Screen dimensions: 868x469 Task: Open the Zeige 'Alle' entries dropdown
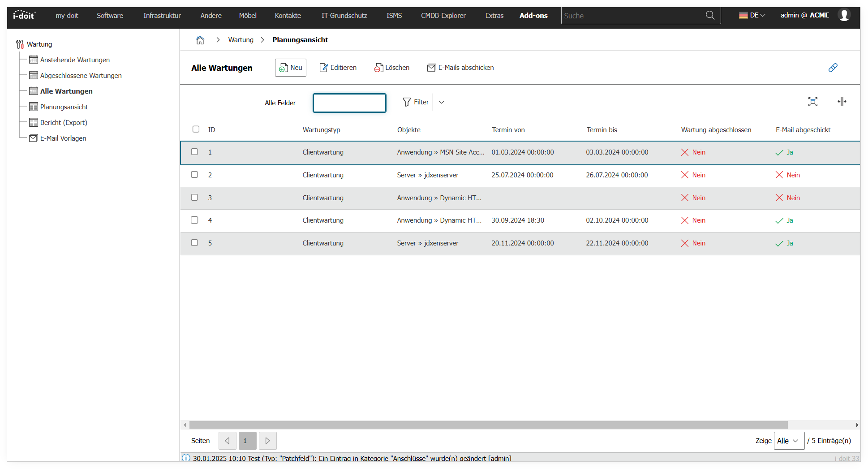point(788,441)
